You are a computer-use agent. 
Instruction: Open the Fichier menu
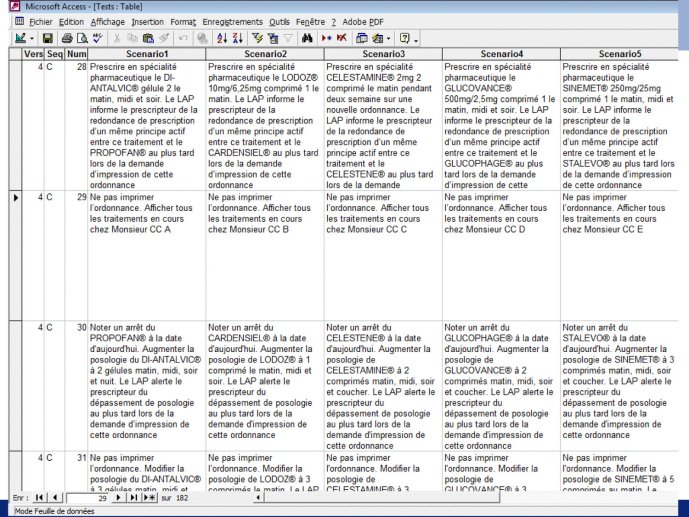[40, 22]
